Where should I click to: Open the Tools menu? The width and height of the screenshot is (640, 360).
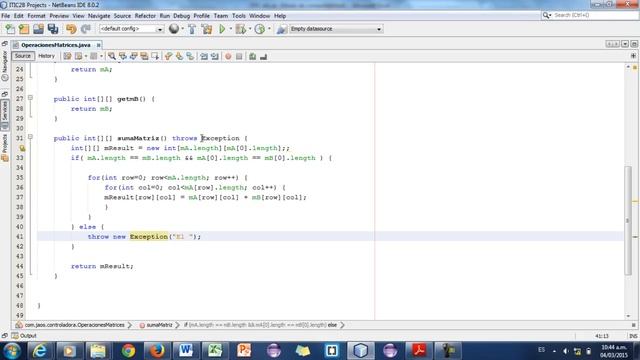tap(239, 16)
